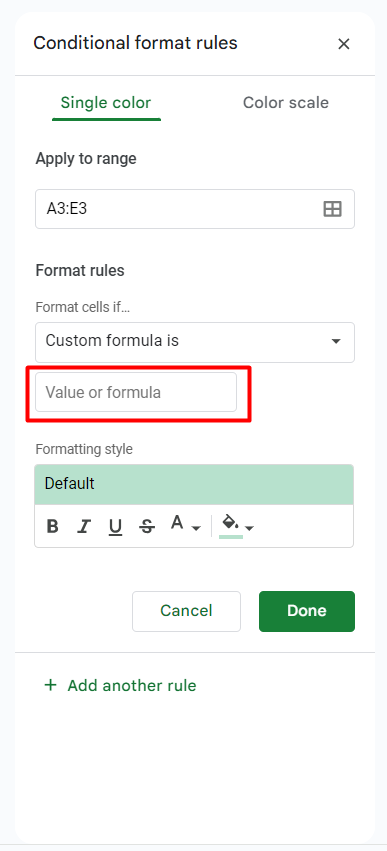Click the green Done button

(307, 611)
